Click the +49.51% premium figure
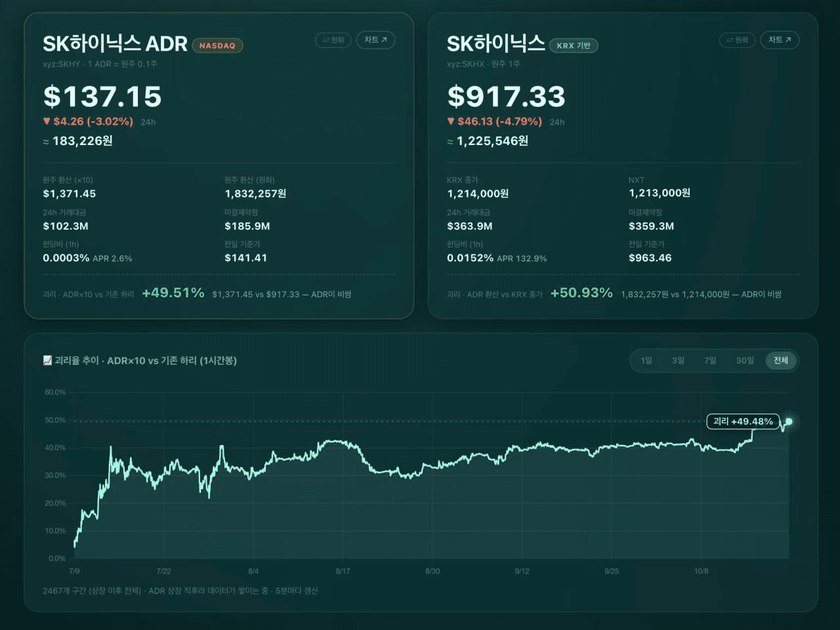This screenshot has width=840, height=630. [x=173, y=293]
